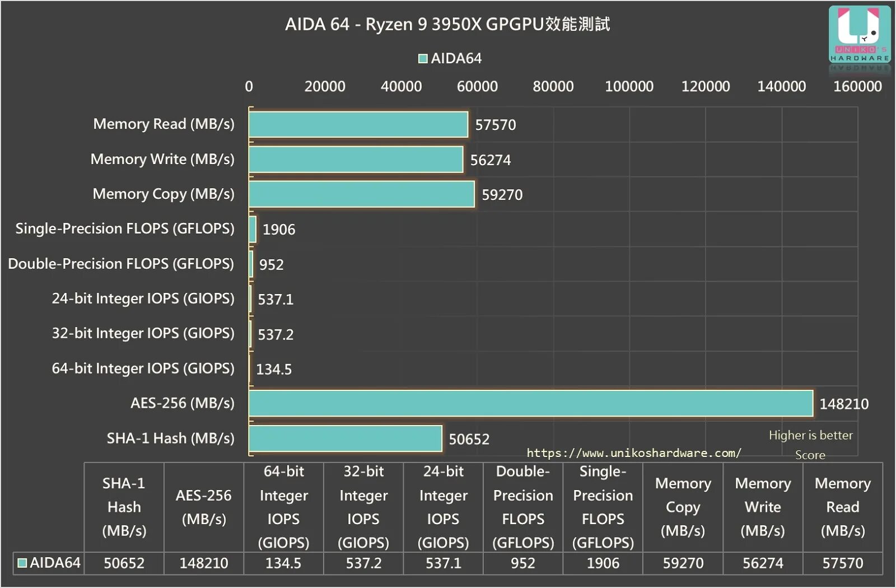Screen dimensions: 896x588
Task: Select the Memory Copy bar
Action: (x=362, y=194)
